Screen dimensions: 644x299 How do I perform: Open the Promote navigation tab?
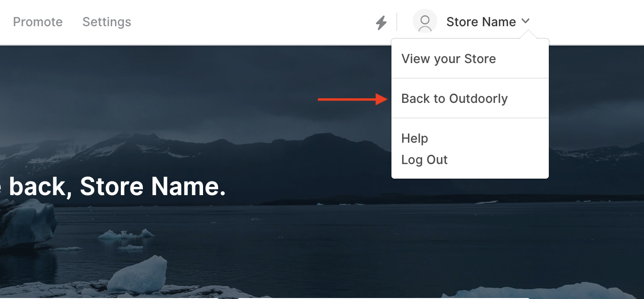pos(37,22)
